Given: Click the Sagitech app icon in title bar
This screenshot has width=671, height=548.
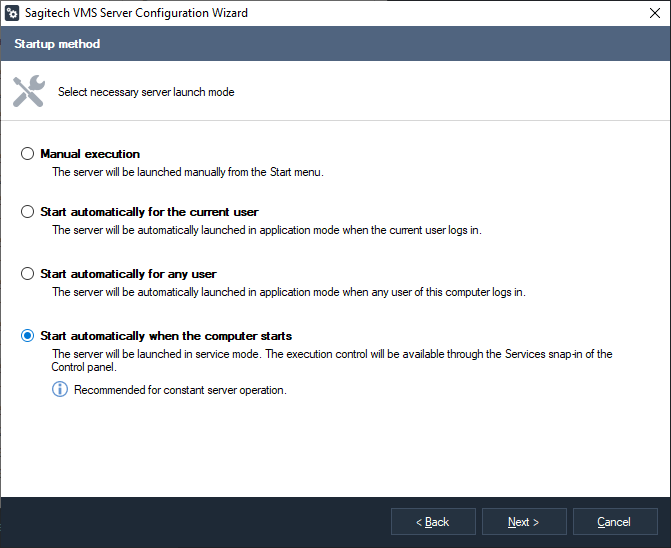Looking at the screenshot, I should point(12,13).
